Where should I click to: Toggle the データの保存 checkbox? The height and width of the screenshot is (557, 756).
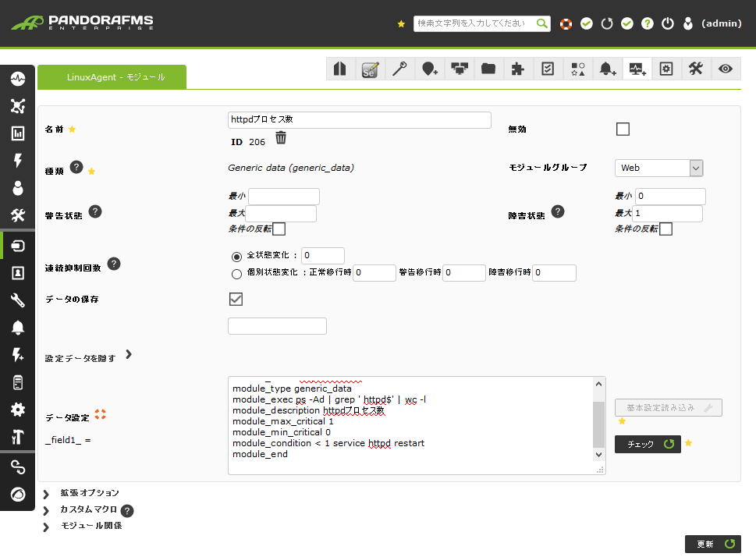coord(236,299)
